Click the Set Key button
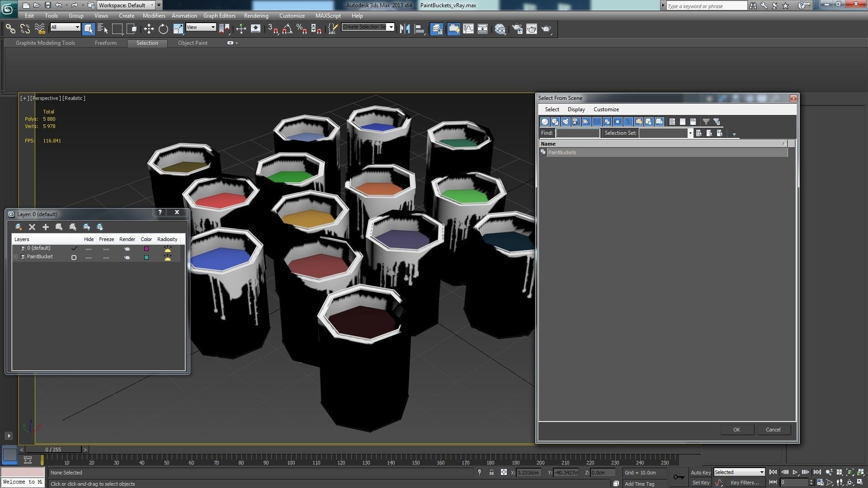868x488 pixels. [701, 483]
